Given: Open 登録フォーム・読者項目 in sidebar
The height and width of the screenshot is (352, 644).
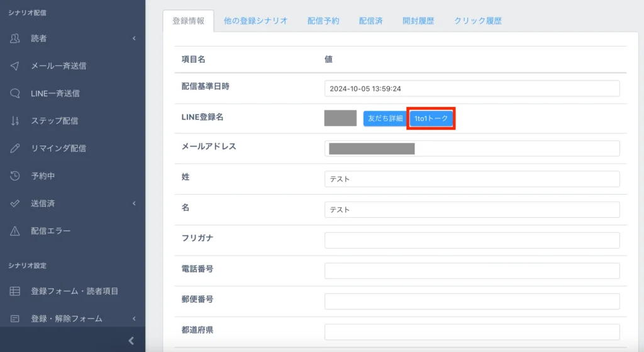Looking at the screenshot, I should (74, 291).
